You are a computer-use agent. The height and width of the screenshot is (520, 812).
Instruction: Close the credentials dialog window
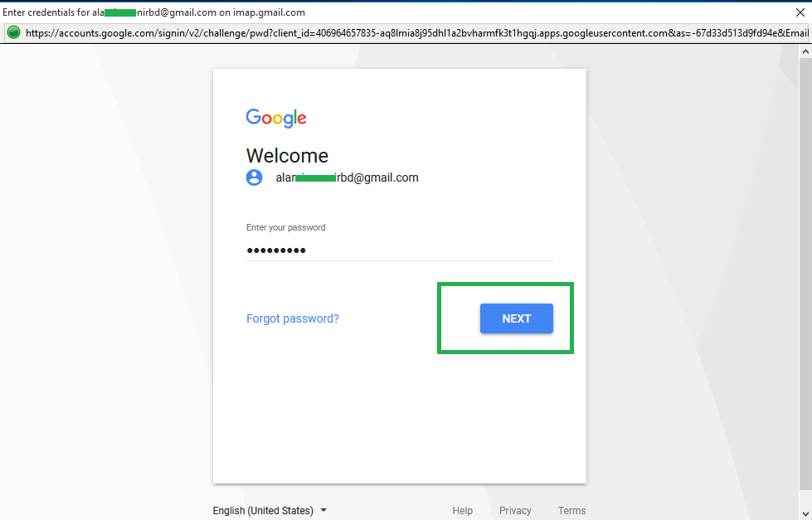(x=800, y=12)
